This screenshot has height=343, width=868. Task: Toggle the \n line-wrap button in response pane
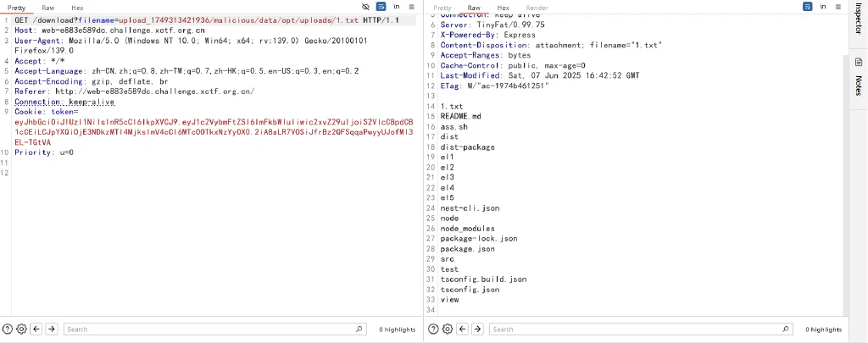(x=823, y=7)
